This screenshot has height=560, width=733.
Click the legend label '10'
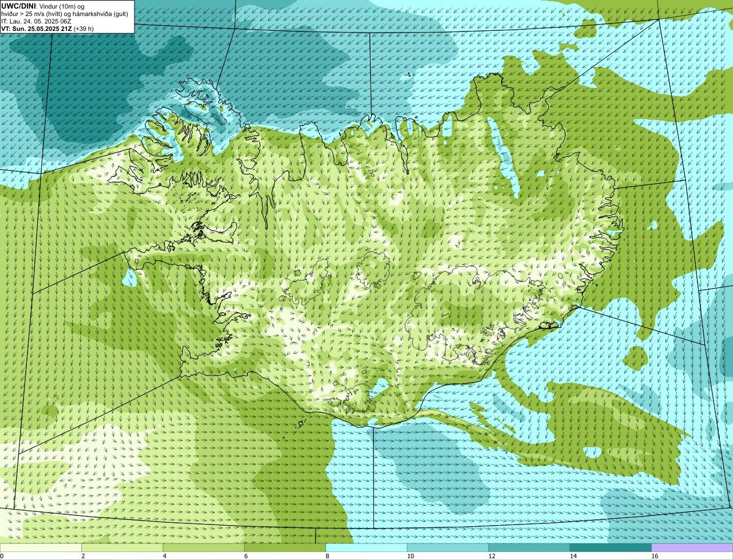(410, 556)
